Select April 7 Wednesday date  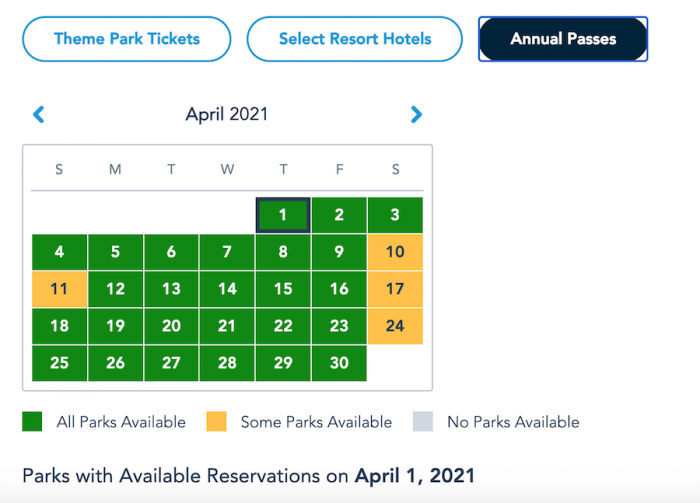pos(227,252)
